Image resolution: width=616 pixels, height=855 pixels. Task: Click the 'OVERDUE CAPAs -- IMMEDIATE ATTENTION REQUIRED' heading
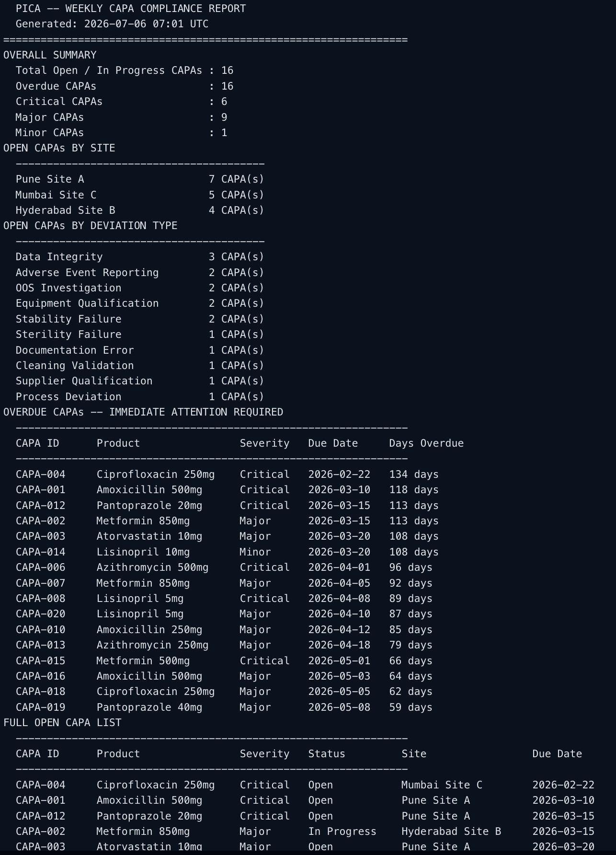tap(143, 412)
